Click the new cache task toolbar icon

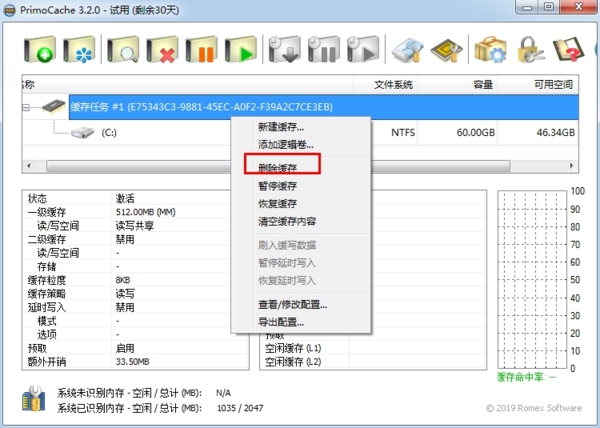coord(40,49)
